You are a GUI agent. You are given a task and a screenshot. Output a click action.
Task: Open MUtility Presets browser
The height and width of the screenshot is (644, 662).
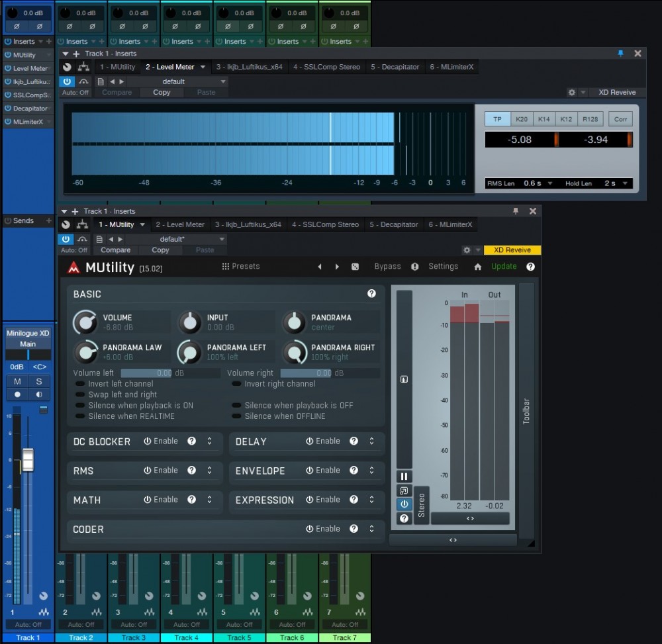(x=241, y=267)
